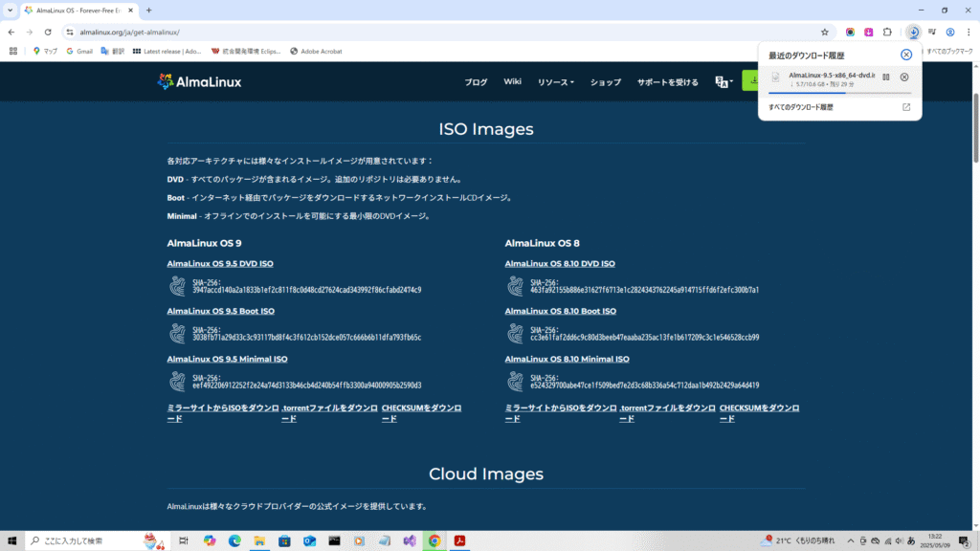Download AlmaLinux OS 9.5 Boot ISO
Screen dimensions: 980x551
(x=221, y=311)
